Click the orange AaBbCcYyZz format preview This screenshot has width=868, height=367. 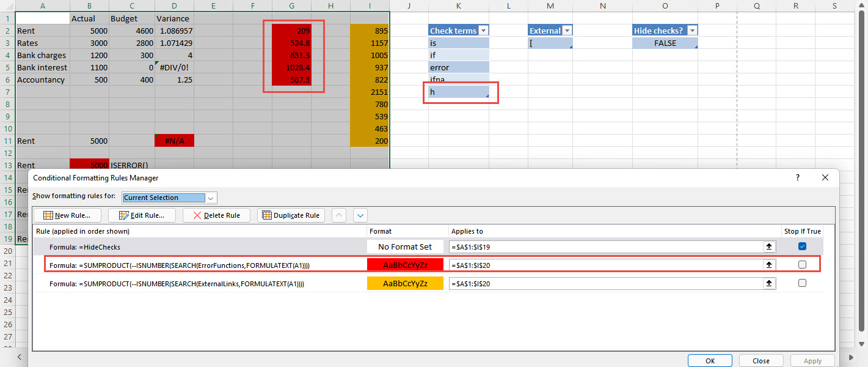(x=405, y=284)
